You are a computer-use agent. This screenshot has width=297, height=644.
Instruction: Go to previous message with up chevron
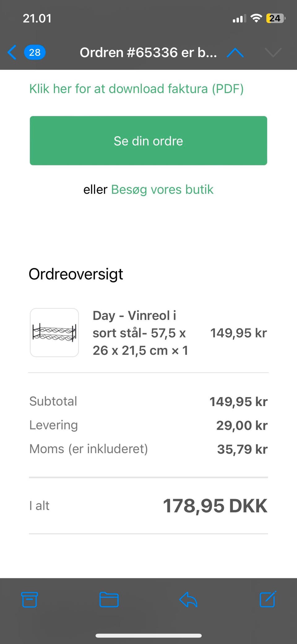tap(235, 53)
